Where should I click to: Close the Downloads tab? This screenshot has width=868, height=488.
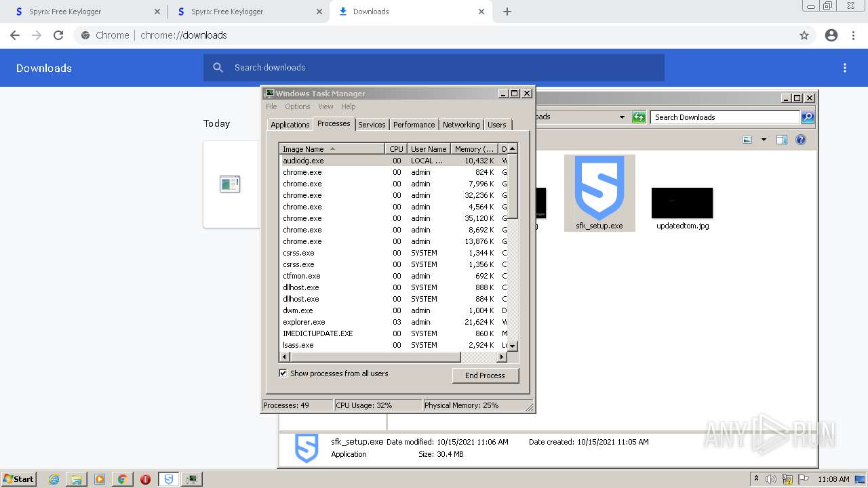pos(481,12)
